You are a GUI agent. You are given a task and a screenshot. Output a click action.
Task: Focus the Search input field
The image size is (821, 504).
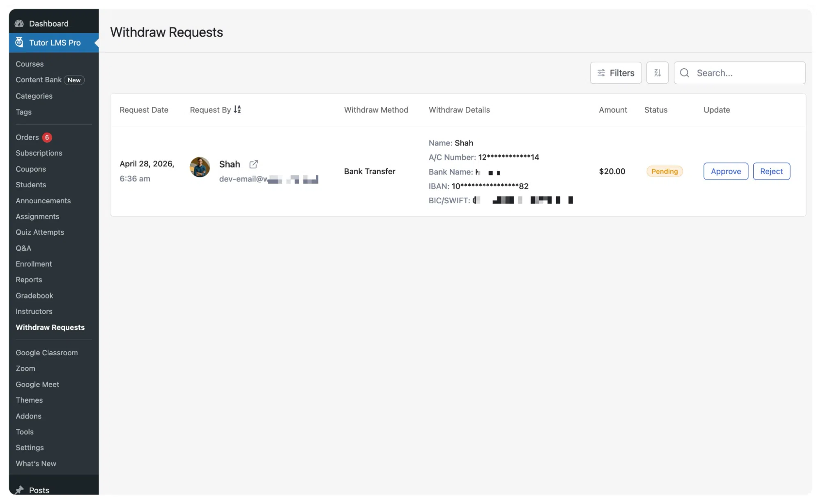point(740,73)
